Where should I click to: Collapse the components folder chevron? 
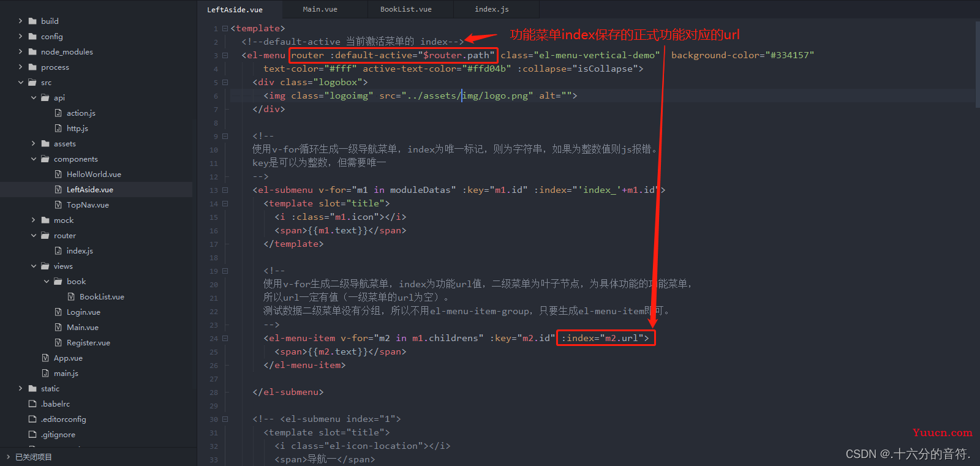click(33, 159)
